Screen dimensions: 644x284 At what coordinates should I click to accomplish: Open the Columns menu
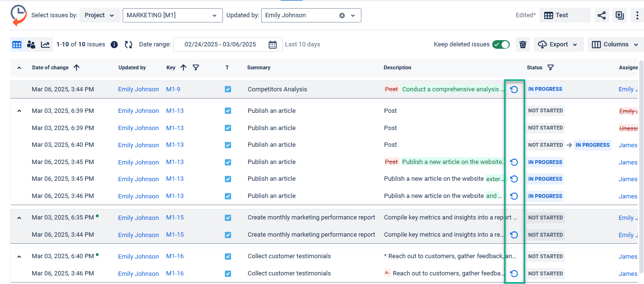615,44
